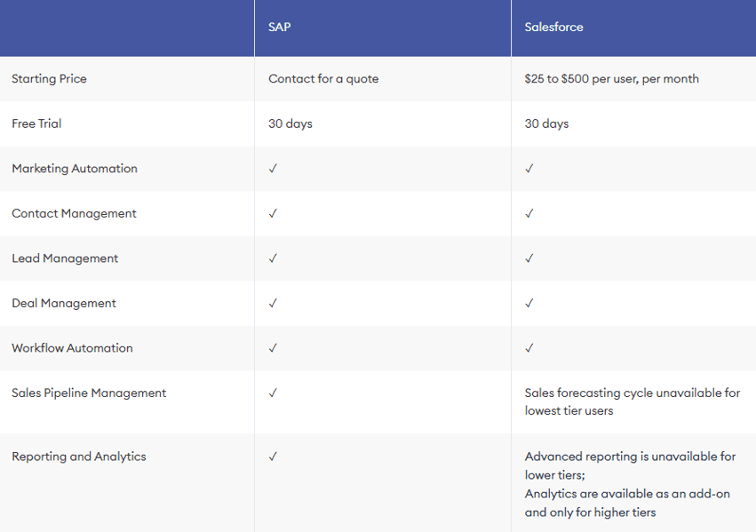Click Salesforce's Workflow Automation checkmark
The image size is (756, 532).
tap(529, 348)
